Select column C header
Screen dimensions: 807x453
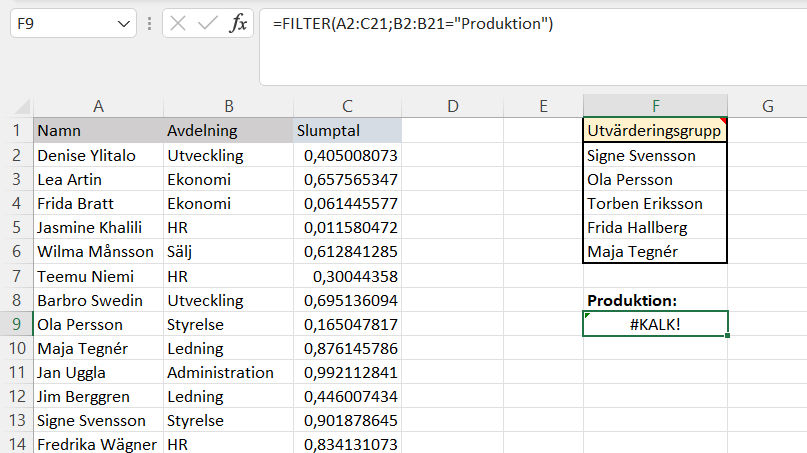click(x=346, y=106)
